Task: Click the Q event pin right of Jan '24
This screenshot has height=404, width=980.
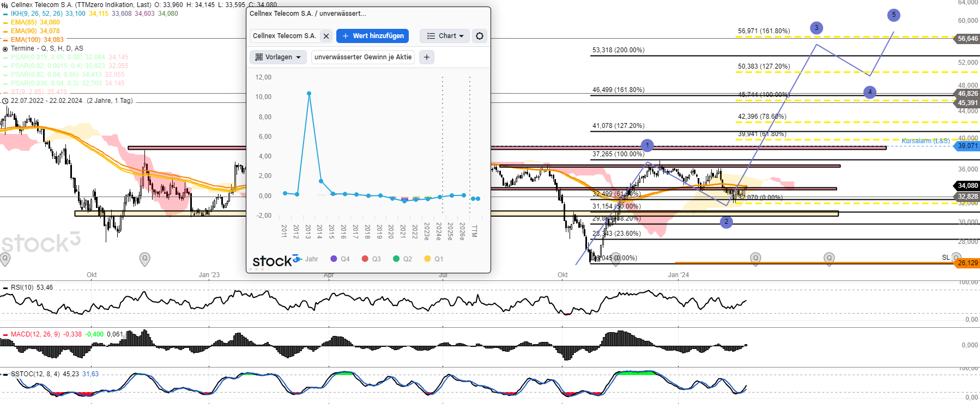Action: 755,259
